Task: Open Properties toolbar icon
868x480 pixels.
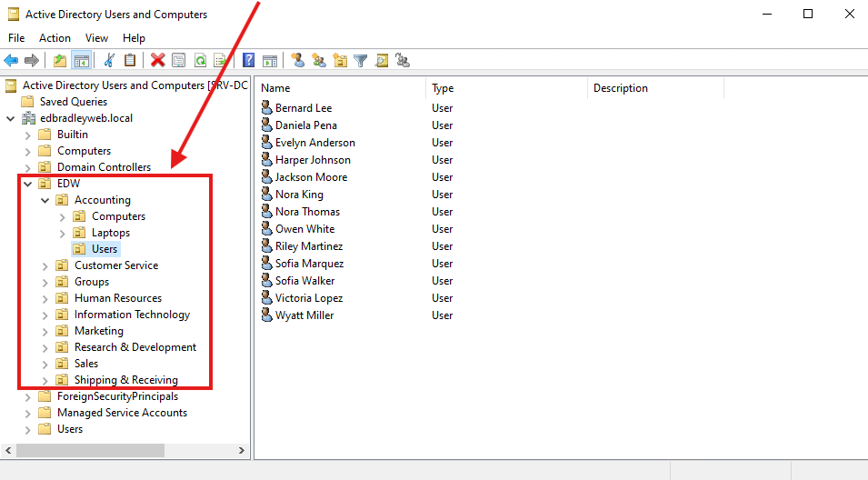Action: (x=179, y=60)
